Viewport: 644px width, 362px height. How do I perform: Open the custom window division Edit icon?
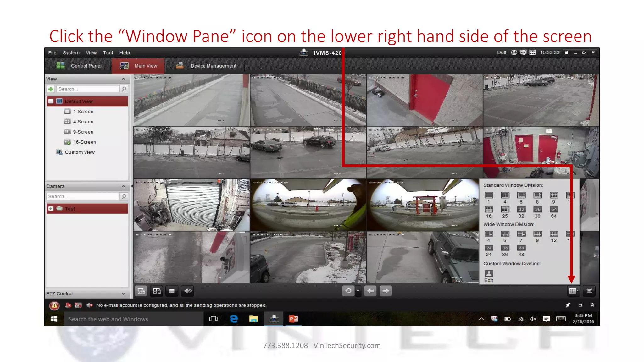pyautogui.click(x=489, y=273)
